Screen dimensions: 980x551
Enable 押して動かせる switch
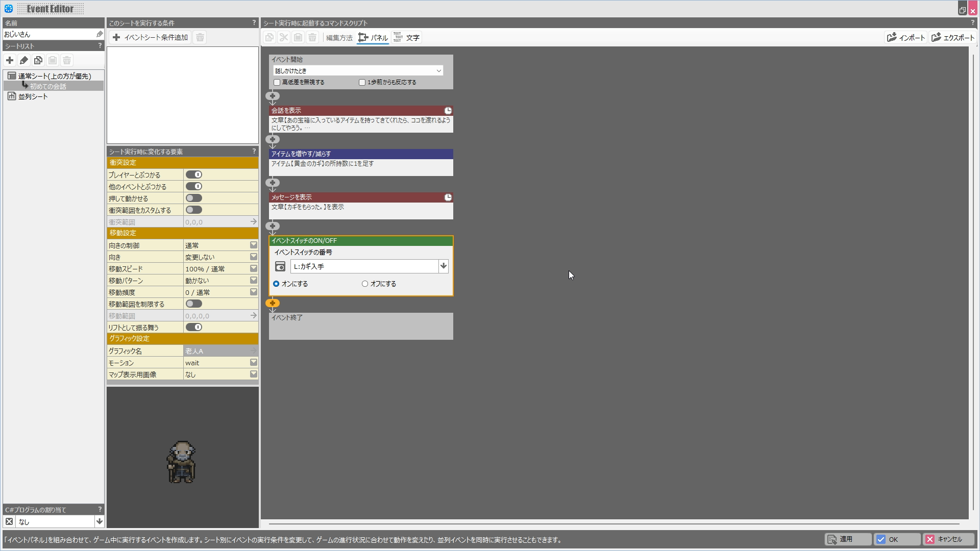(x=194, y=198)
